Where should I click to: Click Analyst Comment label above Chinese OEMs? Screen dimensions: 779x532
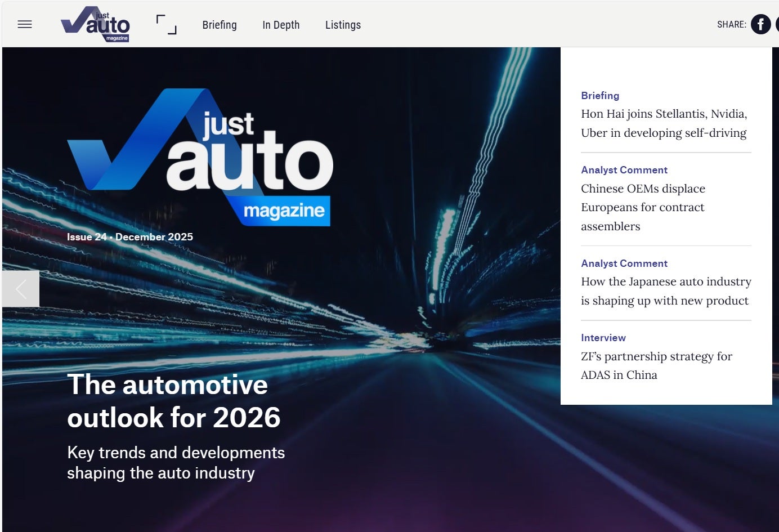[624, 170]
